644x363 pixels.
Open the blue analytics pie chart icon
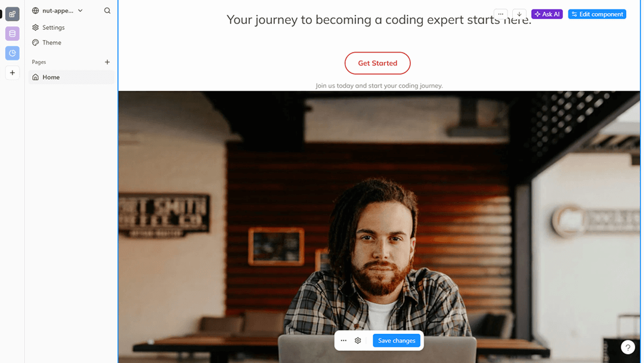point(13,53)
